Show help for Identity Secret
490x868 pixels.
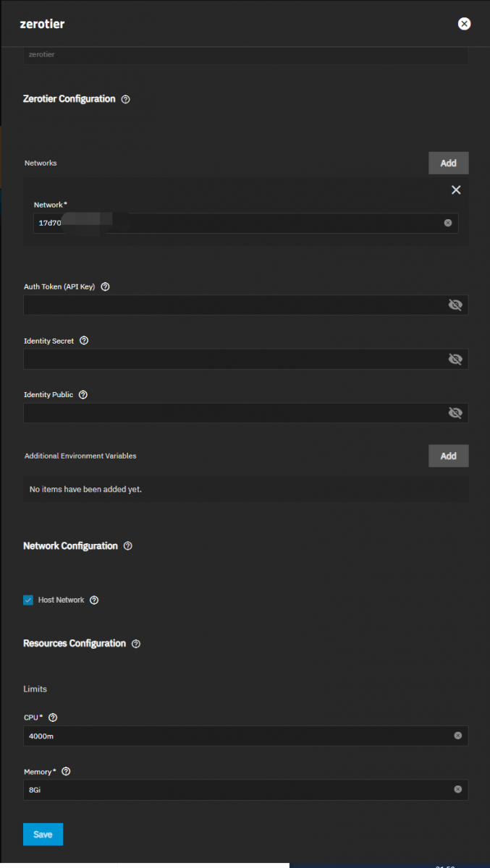[84, 341]
